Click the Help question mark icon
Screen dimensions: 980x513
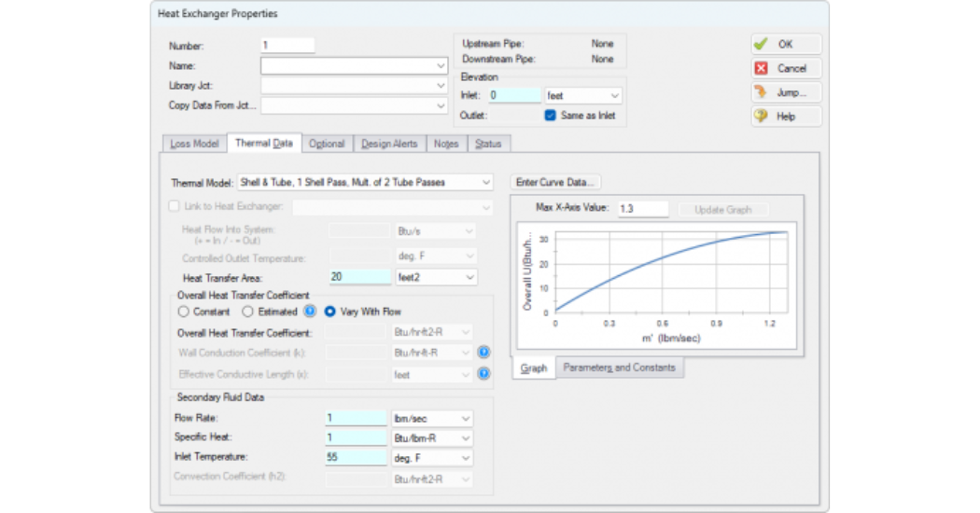(762, 117)
